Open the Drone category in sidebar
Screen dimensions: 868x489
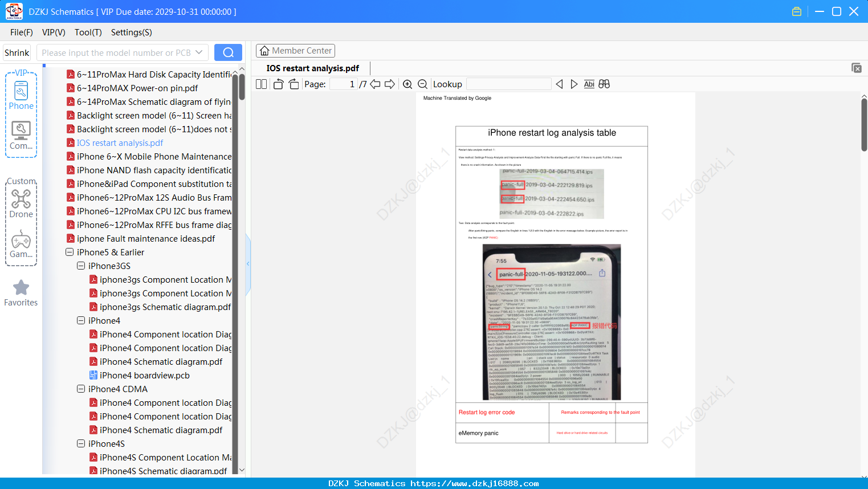tap(21, 203)
